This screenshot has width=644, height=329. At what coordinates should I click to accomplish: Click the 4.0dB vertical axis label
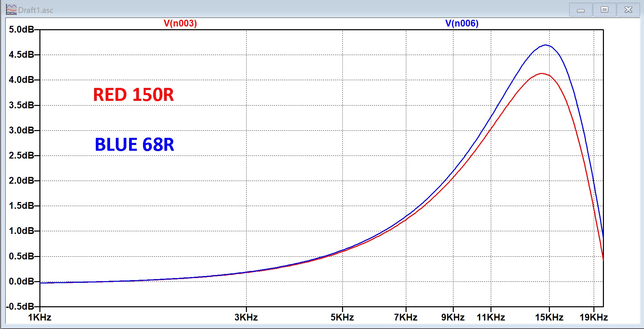[21, 80]
